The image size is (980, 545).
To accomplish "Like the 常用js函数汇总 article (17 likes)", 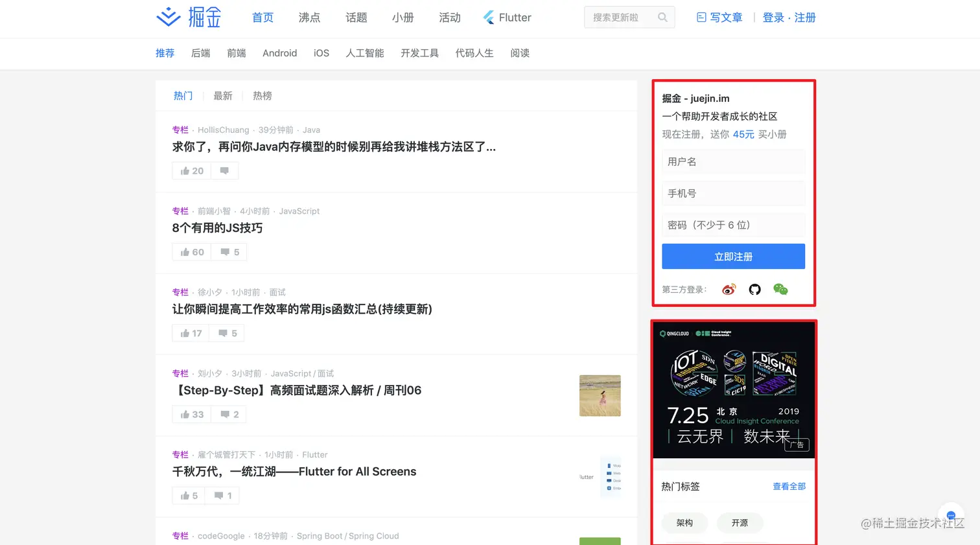I will click(191, 333).
